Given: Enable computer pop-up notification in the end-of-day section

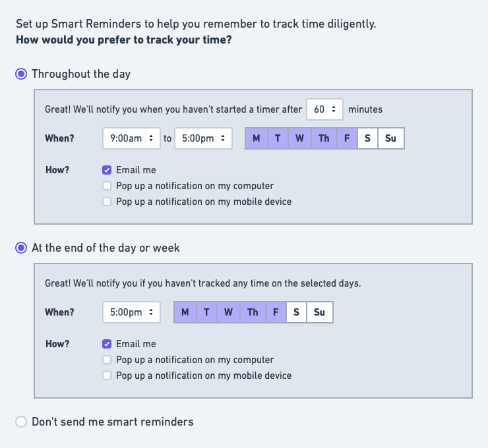Looking at the screenshot, I should 107,360.
